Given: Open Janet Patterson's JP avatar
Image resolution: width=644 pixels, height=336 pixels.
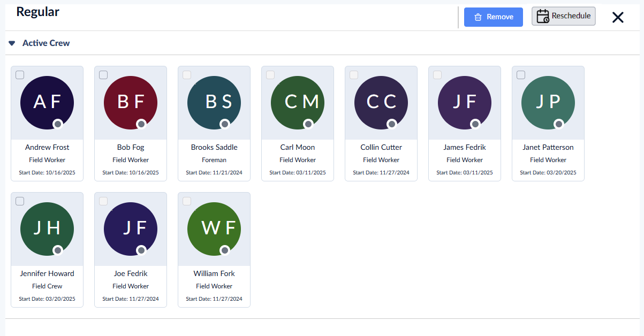Looking at the screenshot, I should pyautogui.click(x=548, y=102).
